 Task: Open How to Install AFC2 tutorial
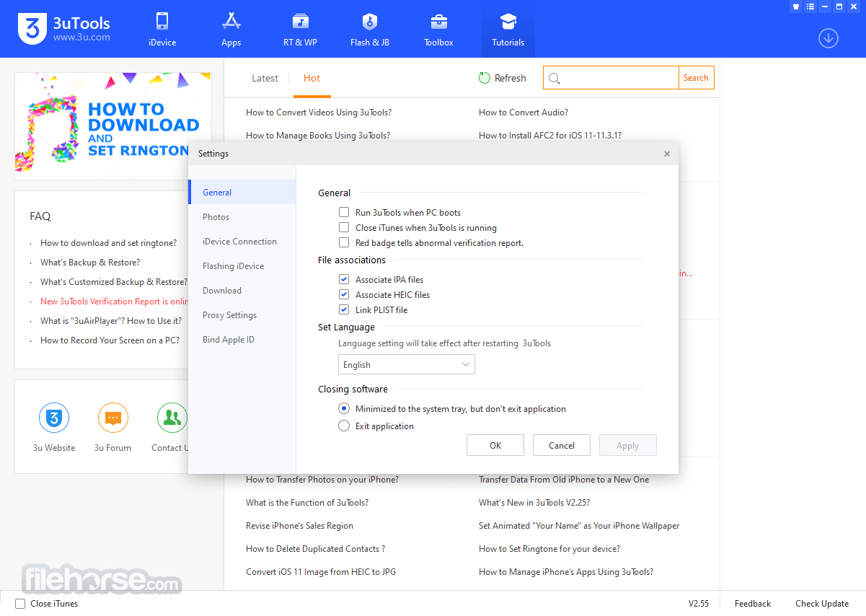[x=550, y=136]
